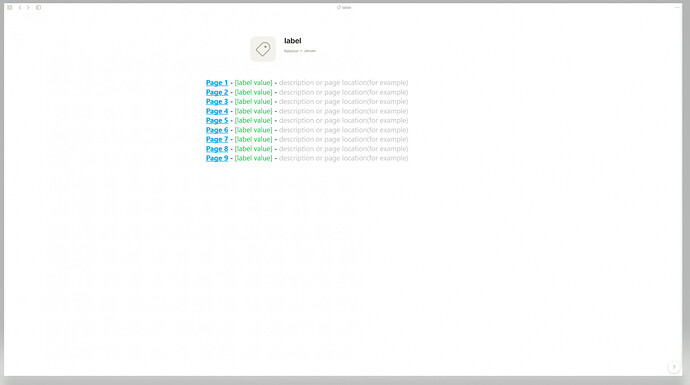The image size is (690, 385).
Task: Click the gray description text of Page 7
Action: 343,139
